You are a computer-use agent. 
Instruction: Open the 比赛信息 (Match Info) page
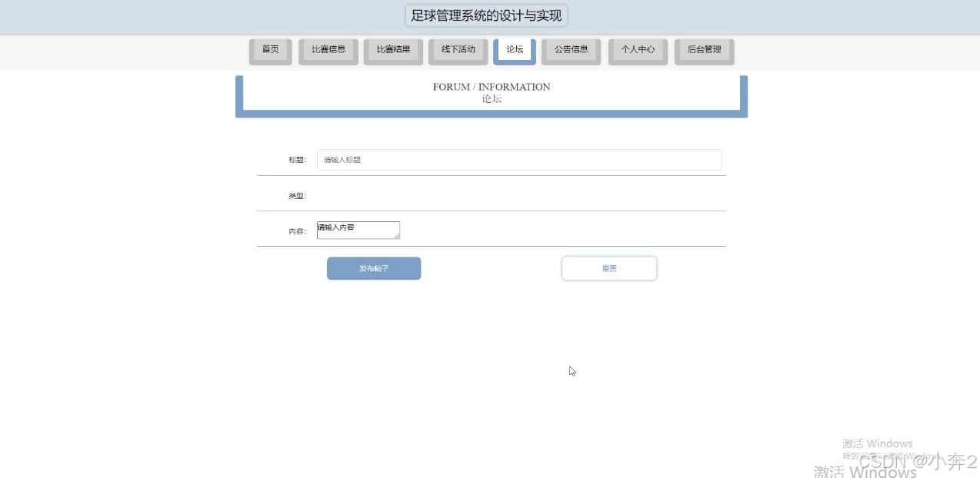(328, 49)
